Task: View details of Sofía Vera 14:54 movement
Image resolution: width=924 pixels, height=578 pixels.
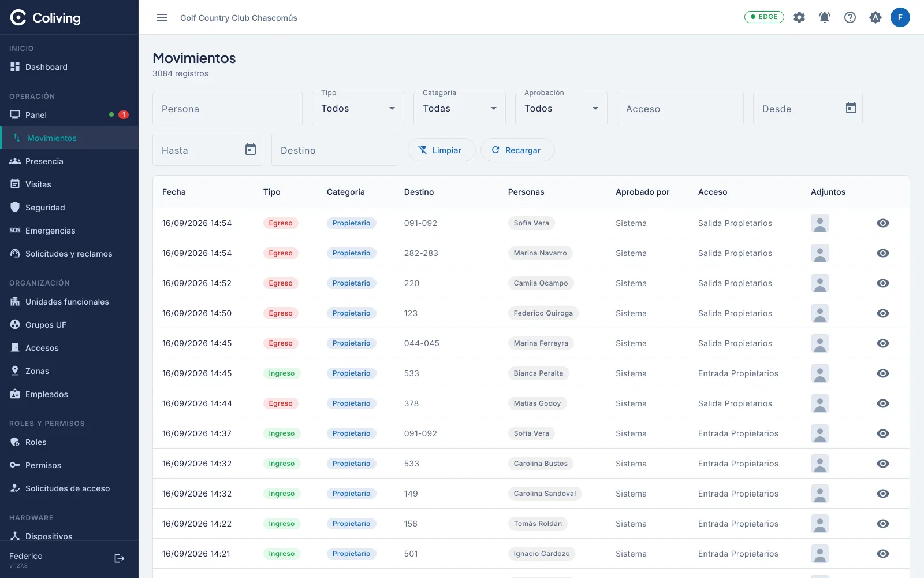Action: click(x=883, y=223)
